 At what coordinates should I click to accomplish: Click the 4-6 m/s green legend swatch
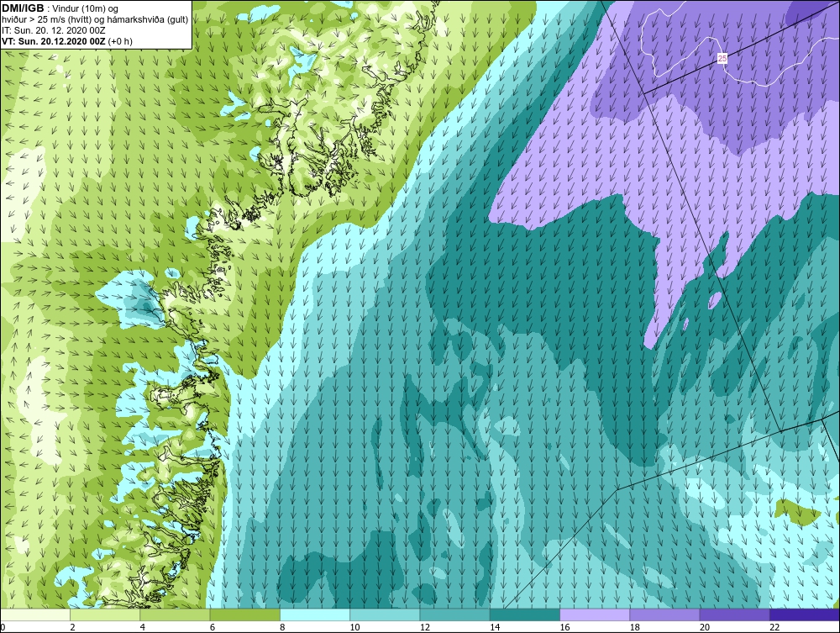pos(175,615)
